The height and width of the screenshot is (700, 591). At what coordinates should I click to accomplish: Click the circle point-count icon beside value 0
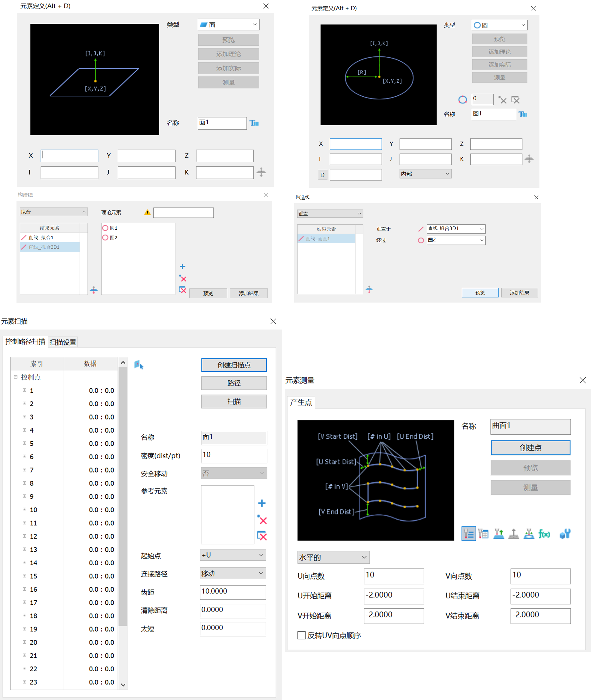pos(463,100)
